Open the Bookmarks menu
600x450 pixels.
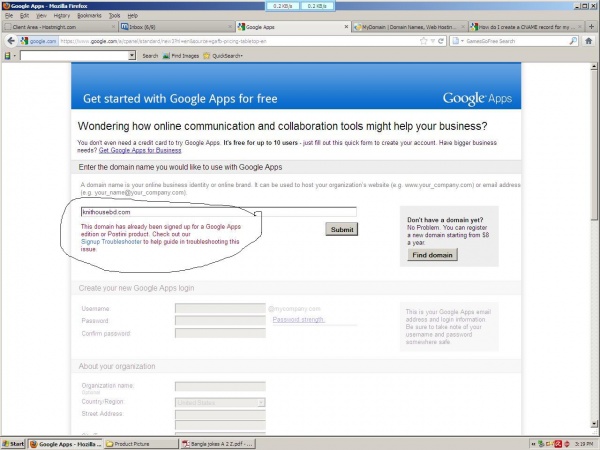(89, 16)
